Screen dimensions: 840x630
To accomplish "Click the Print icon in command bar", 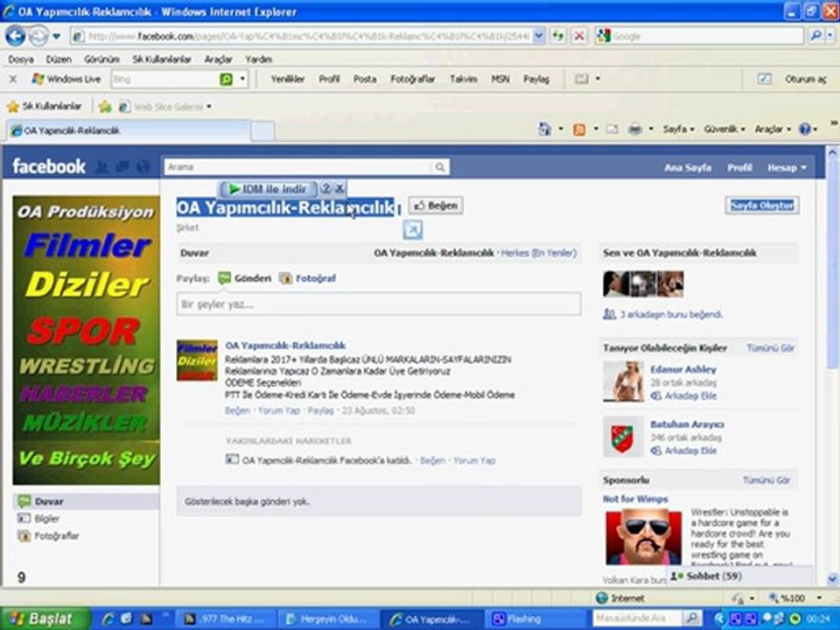I will point(635,129).
